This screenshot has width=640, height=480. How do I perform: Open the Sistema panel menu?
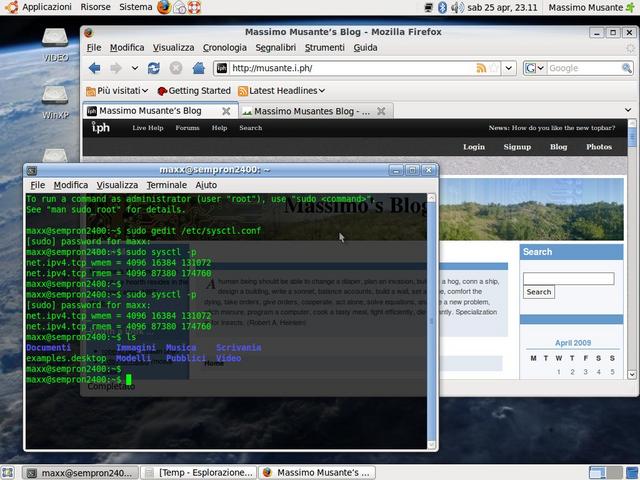[136, 7]
